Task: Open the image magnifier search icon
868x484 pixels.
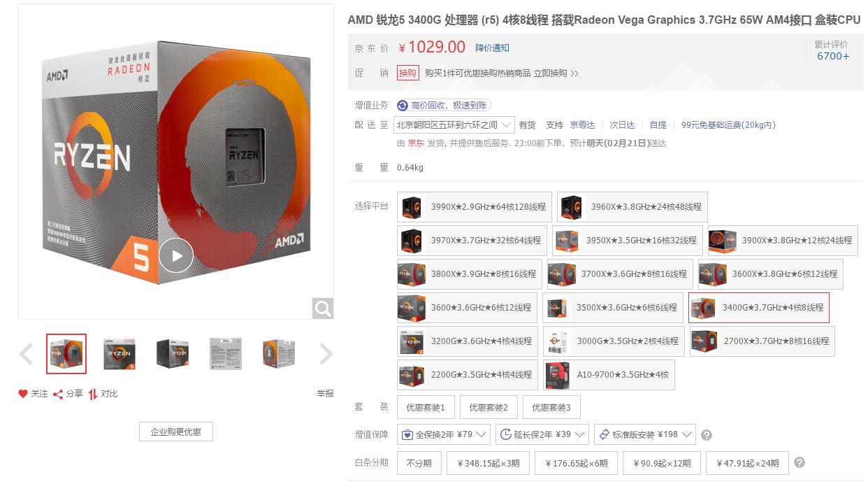Action: (322, 308)
